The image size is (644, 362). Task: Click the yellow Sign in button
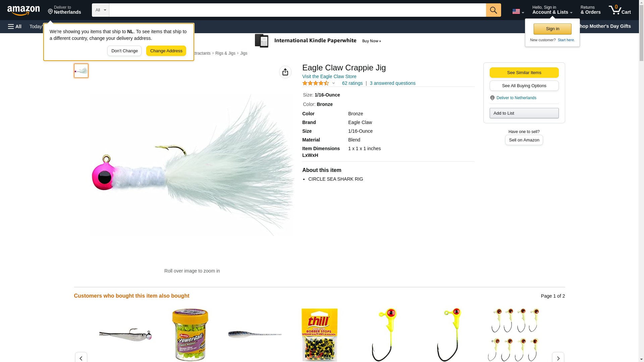click(x=552, y=29)
